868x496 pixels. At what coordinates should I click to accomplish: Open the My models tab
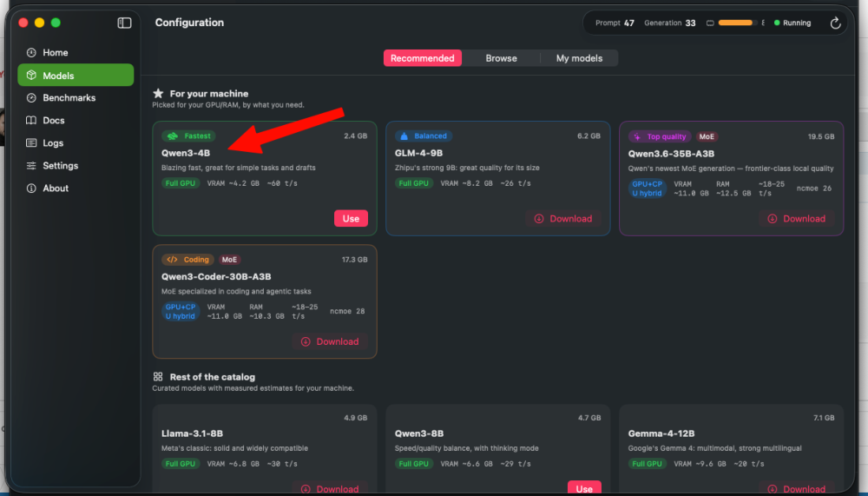pos(579,58)
